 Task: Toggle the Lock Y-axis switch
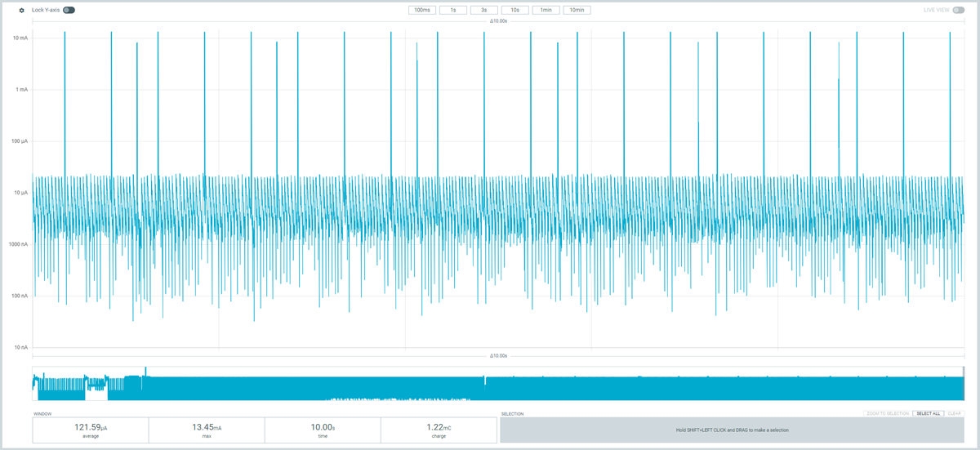click(x=69, y=11)
